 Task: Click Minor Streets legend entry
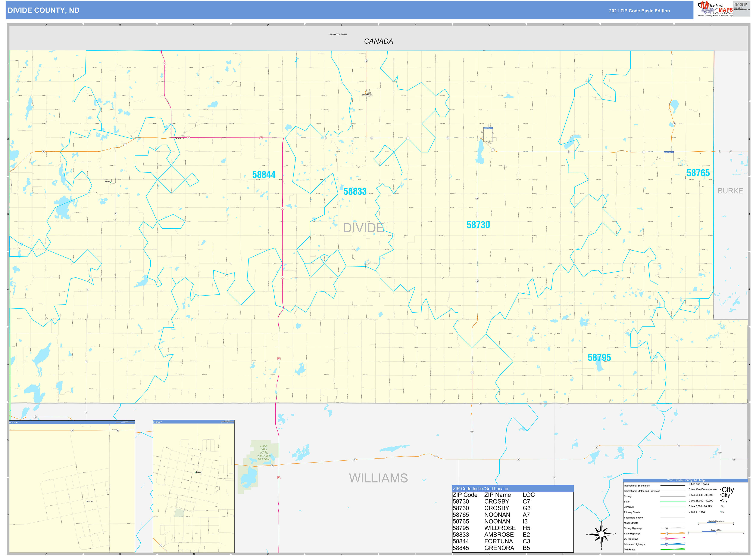[x=631, y=523]
